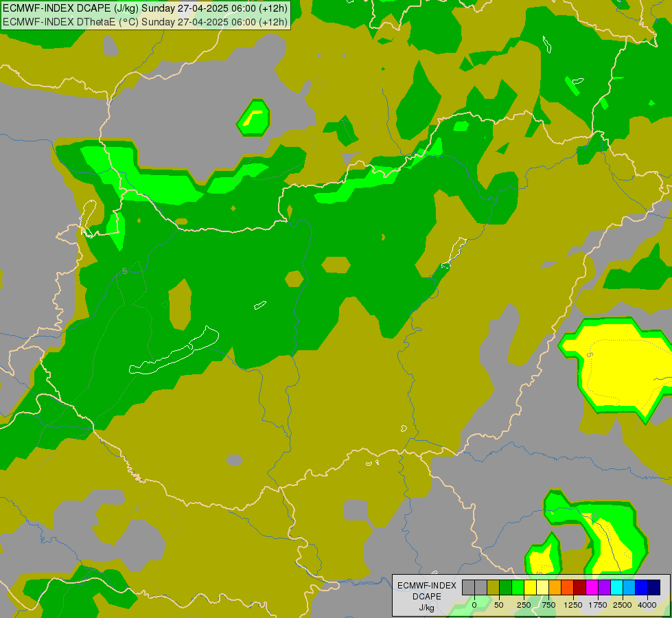Viewport: 672px width, 618px height.
Task: Click the orange legend swatch right of 750
Action: click(555, 587)
